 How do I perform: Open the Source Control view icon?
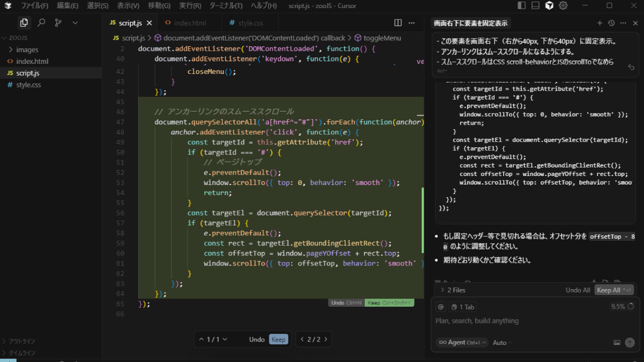point(58,23)
